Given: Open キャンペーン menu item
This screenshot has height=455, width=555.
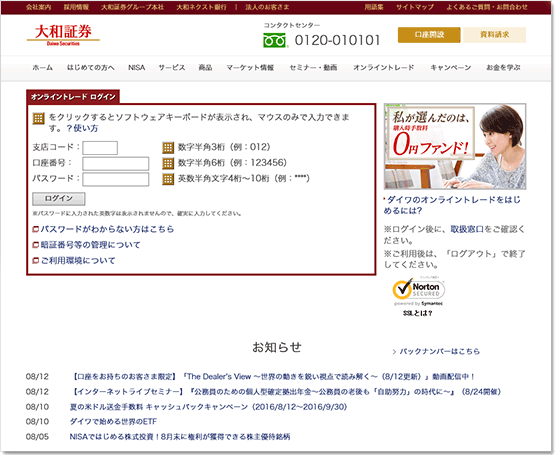Looking at the screenshot, I should tap(451, 68).
